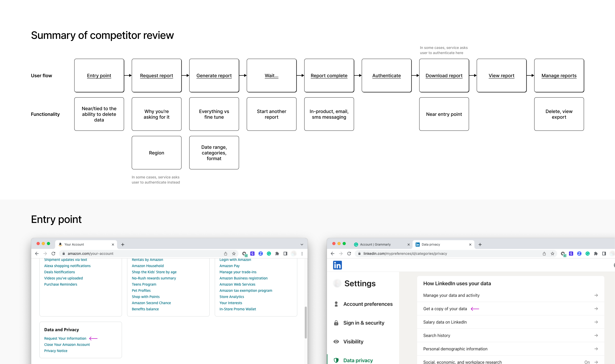Click the LinkedIn logo icon
Image resolution: width=615 pixels, height=364 pixels.
click(x=337, y=265)
